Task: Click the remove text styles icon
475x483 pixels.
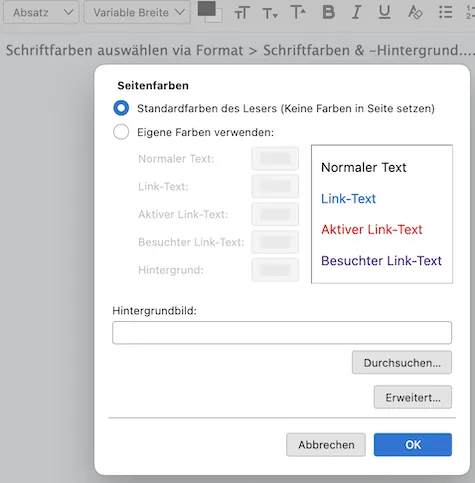Action: [x=415, y=12]
